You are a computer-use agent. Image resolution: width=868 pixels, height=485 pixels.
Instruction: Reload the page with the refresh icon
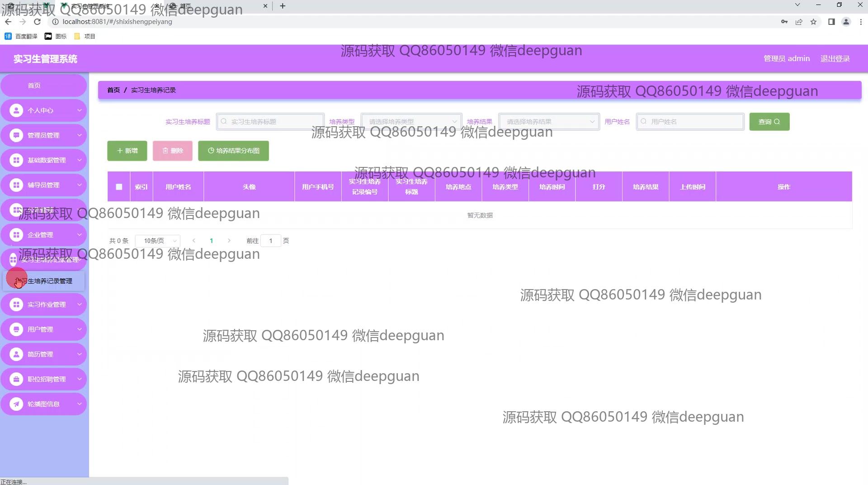point(38,22)
